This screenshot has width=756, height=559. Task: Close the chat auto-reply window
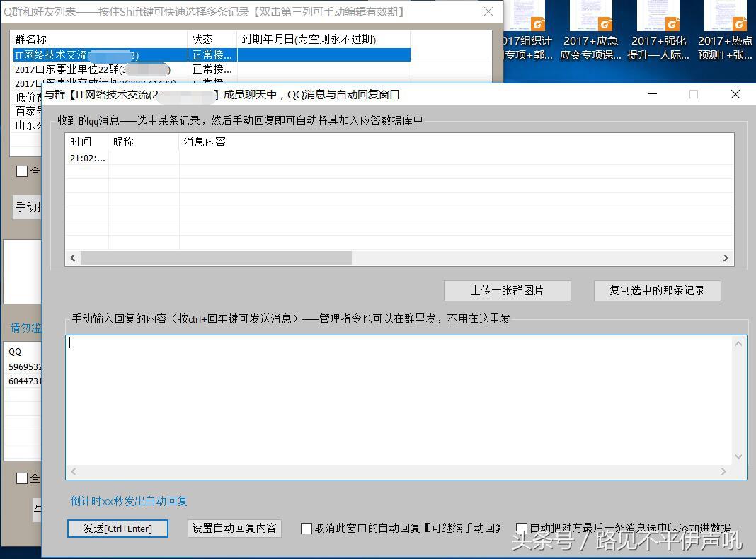click(x=735, y=94)
